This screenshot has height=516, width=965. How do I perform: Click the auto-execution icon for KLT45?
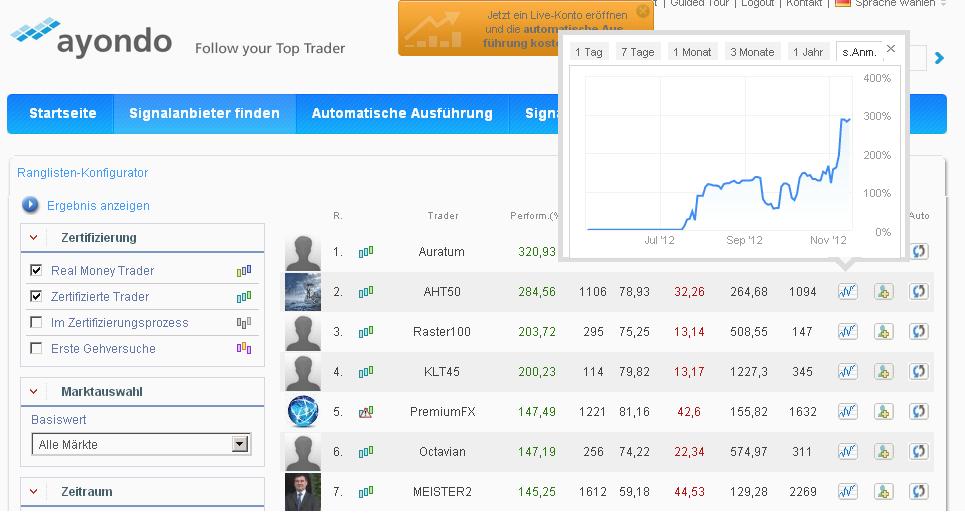[919, 372]
